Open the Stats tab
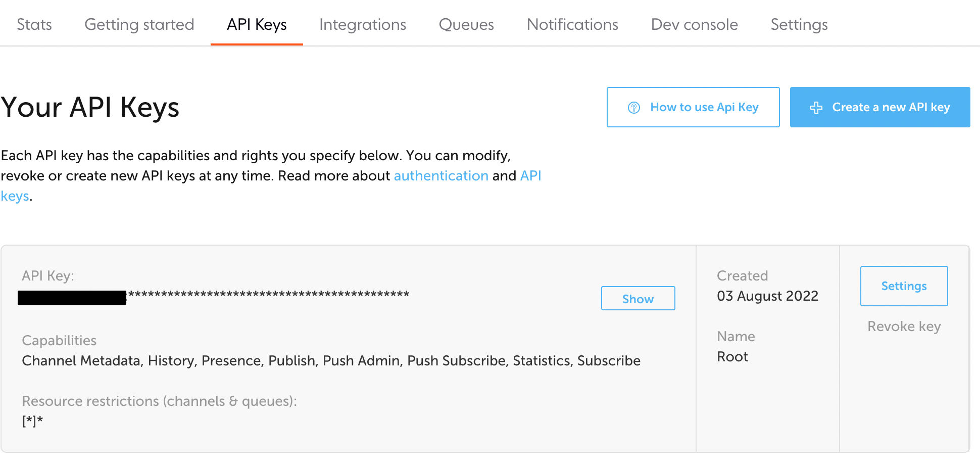The width and height of the screenshot is (980, 467). pyautogui.click(x=34, y=24)
